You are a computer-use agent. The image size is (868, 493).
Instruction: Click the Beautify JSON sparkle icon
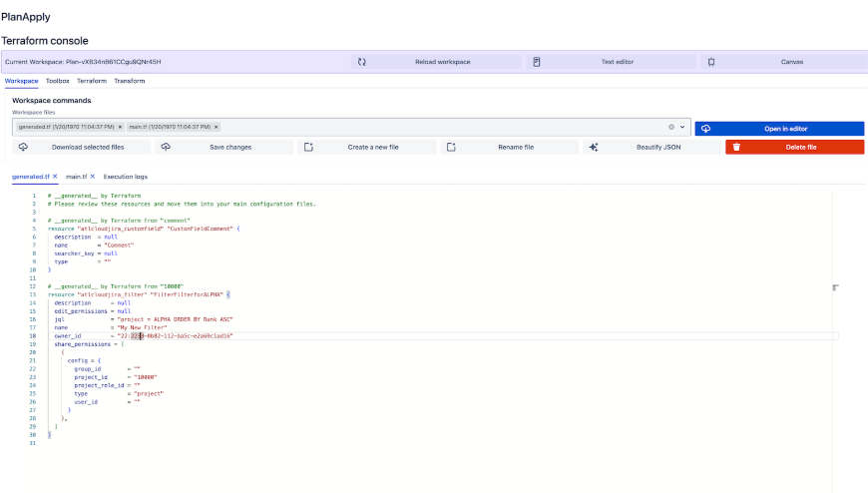coord(594,147)
